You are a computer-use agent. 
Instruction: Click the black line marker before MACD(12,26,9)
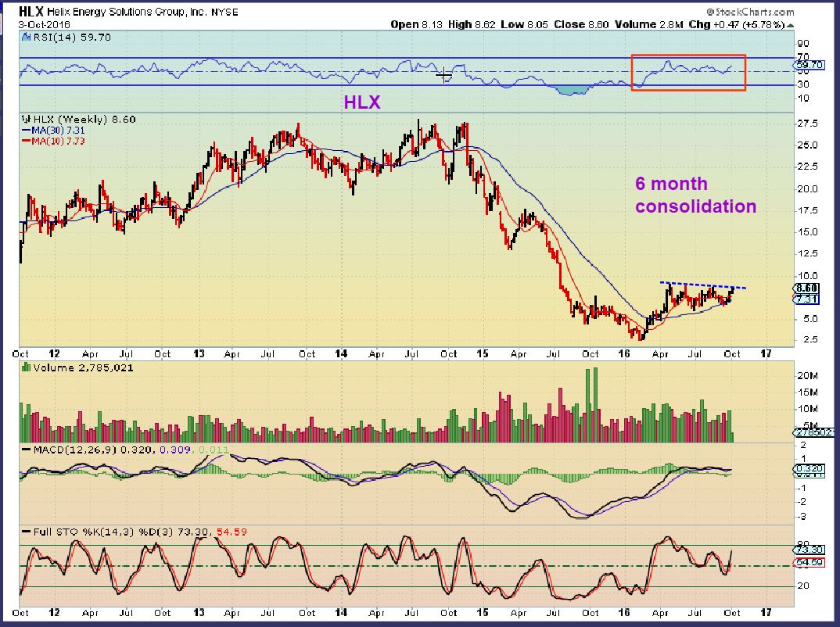[26, 450]
